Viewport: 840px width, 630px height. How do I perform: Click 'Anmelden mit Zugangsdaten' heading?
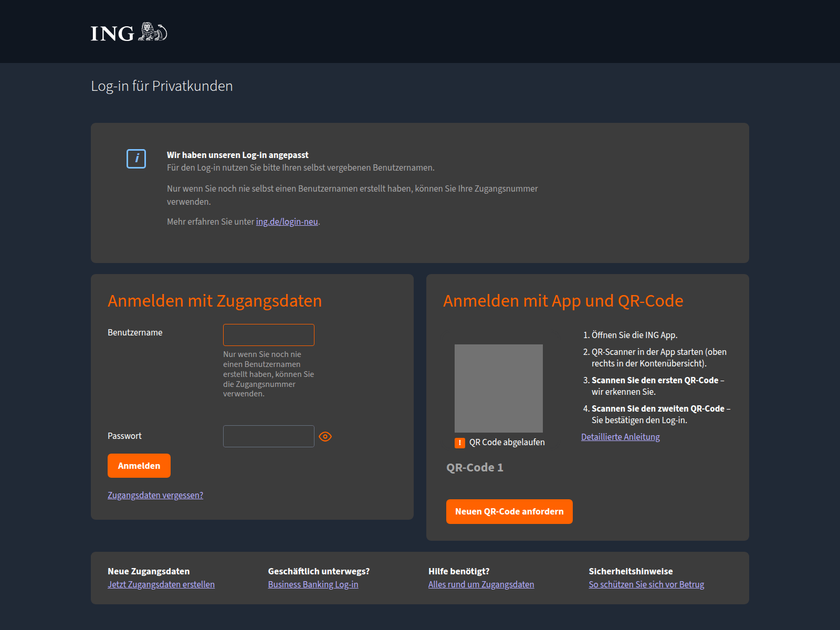click(215, 301)
